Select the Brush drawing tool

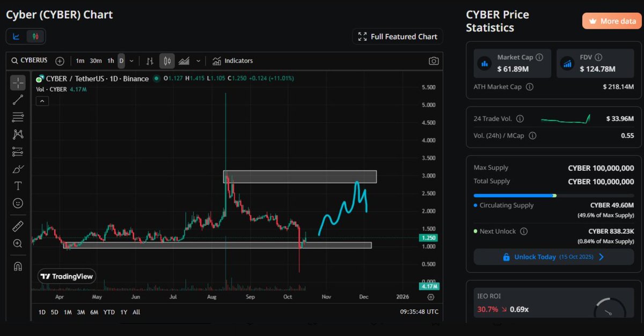coord(18,169)
